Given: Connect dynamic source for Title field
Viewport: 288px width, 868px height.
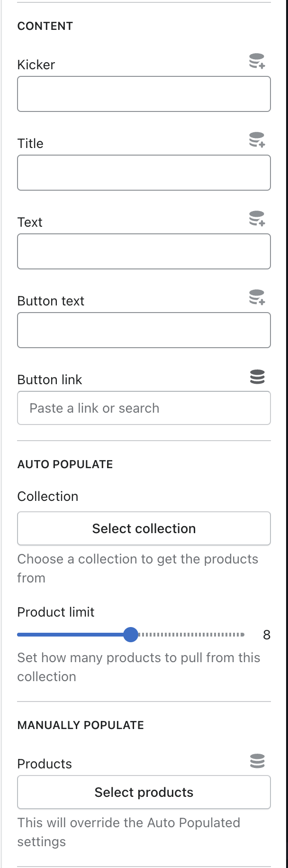Looking at the screenshot, I should coord(257,140).
